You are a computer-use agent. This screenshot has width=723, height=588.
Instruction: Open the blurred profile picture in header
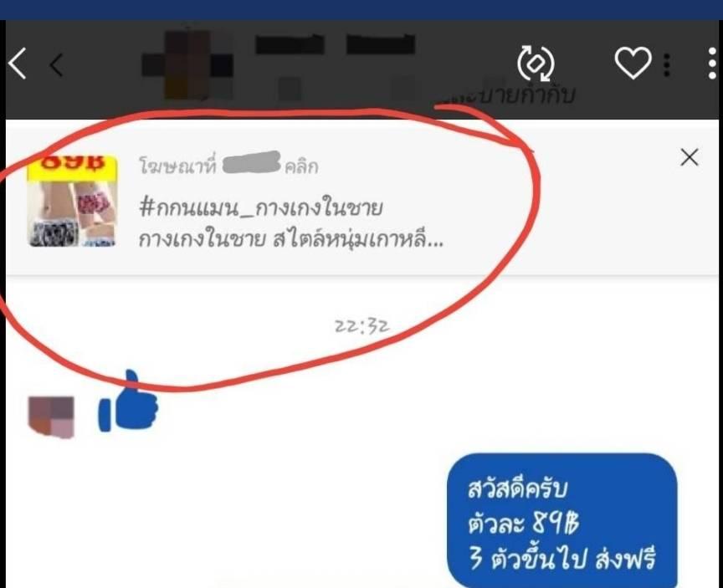(187, 64)
